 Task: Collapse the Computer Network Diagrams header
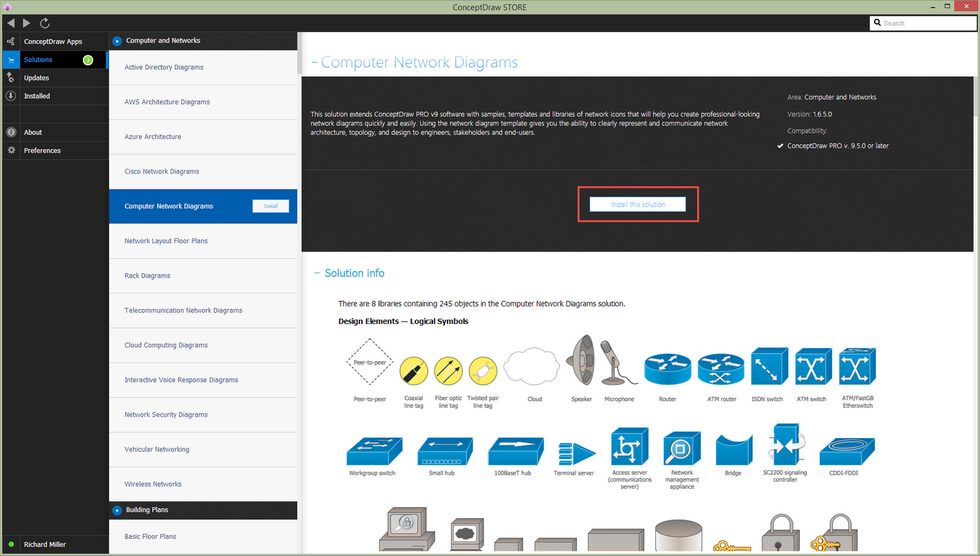(x=314, y=63)
